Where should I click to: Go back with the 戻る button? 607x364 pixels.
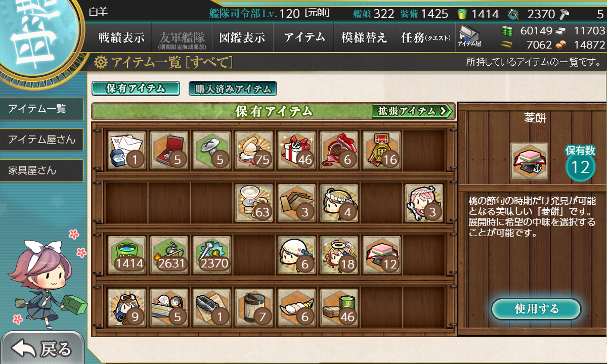[42, 348]
